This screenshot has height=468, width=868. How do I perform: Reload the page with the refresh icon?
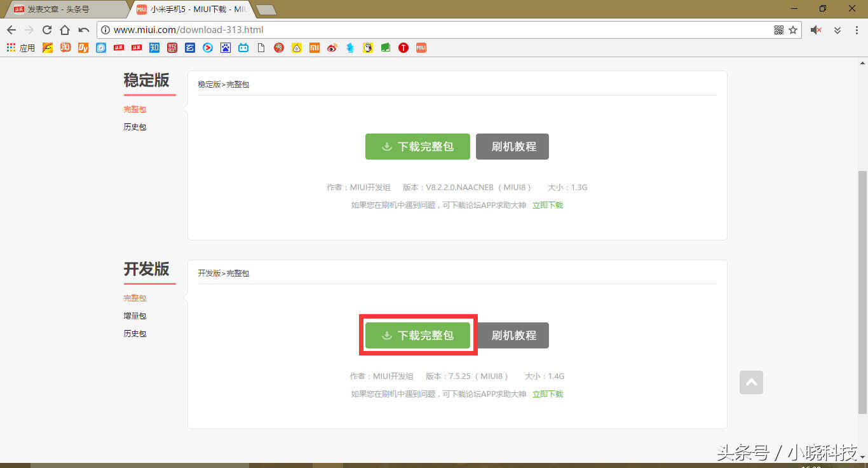(x=47, y=30)
